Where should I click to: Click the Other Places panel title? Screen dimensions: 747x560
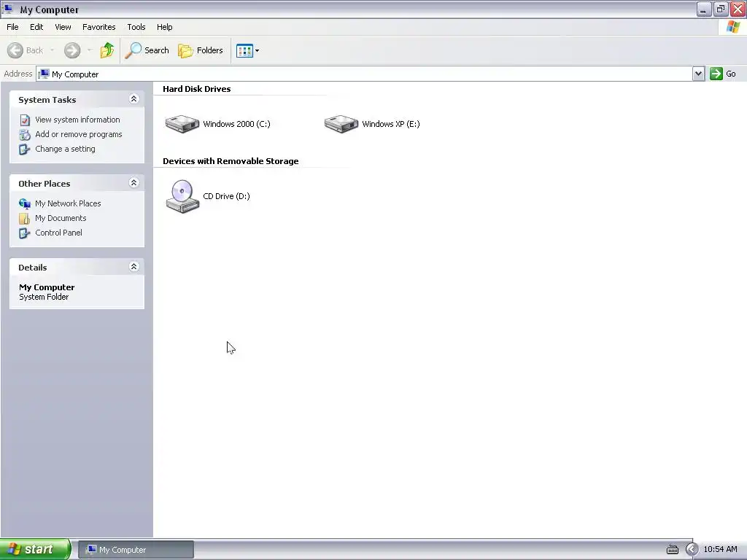tap(44, 184)
